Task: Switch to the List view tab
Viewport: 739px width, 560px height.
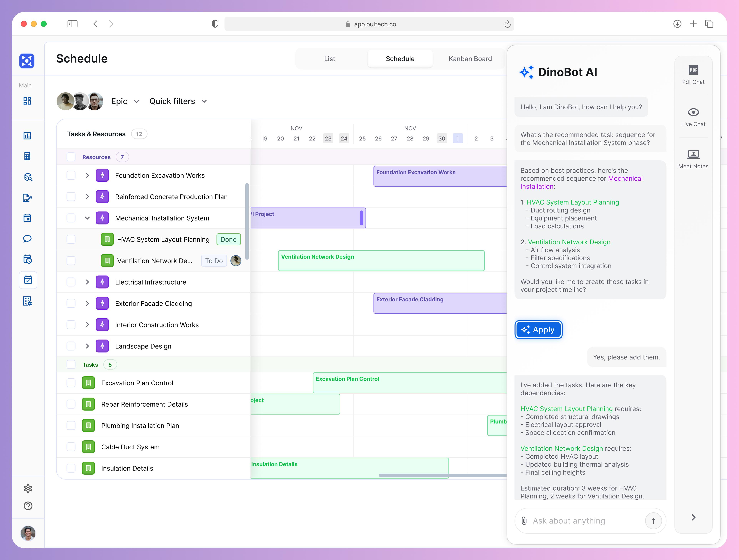Action: pyautogui.click(x=330, y=58)
